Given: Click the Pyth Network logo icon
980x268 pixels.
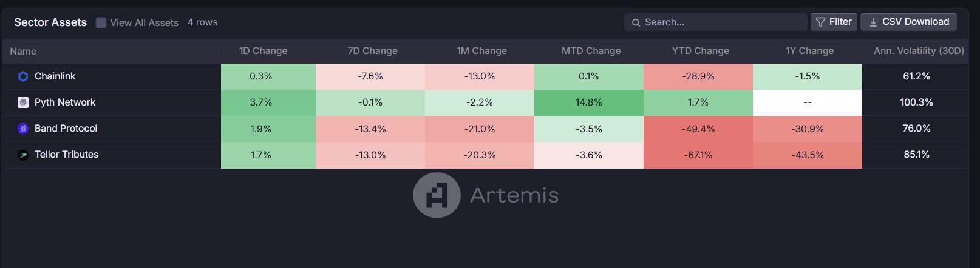Looking at the screenshot, I should pos(23,102).
